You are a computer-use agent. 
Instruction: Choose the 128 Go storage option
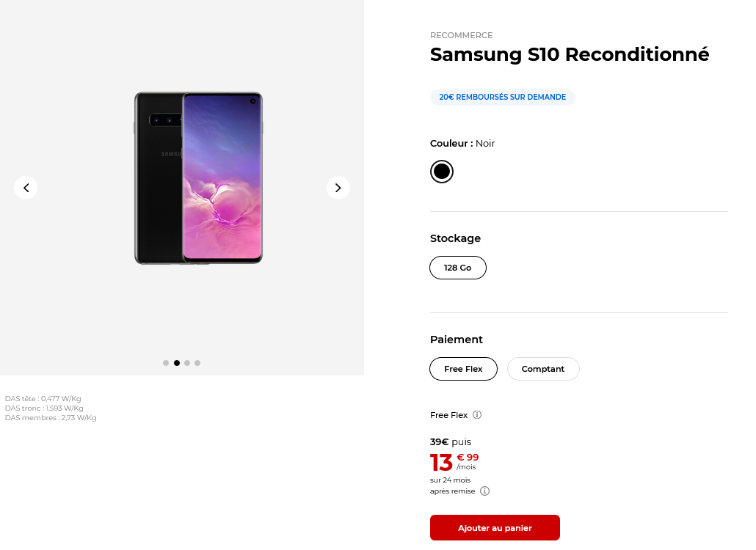(x=457, y=268)
